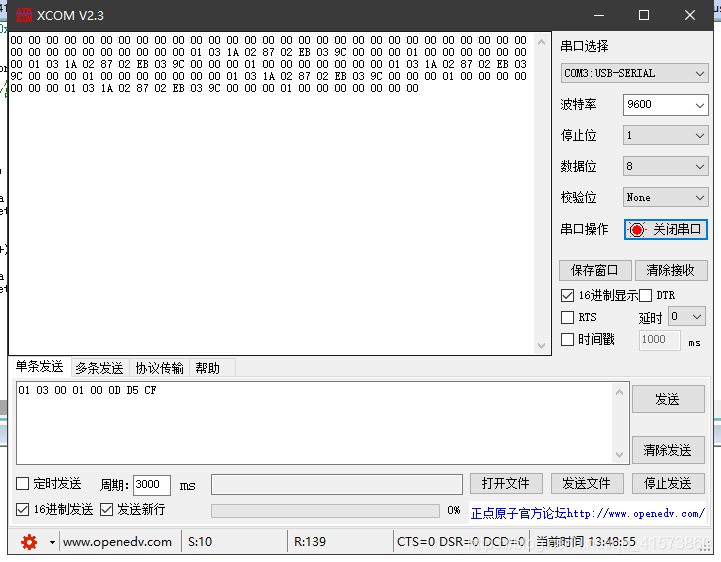The image size is (721, 562).
Task: Close the XCOM V2.3 window
Action: click(x=690, y=15)
